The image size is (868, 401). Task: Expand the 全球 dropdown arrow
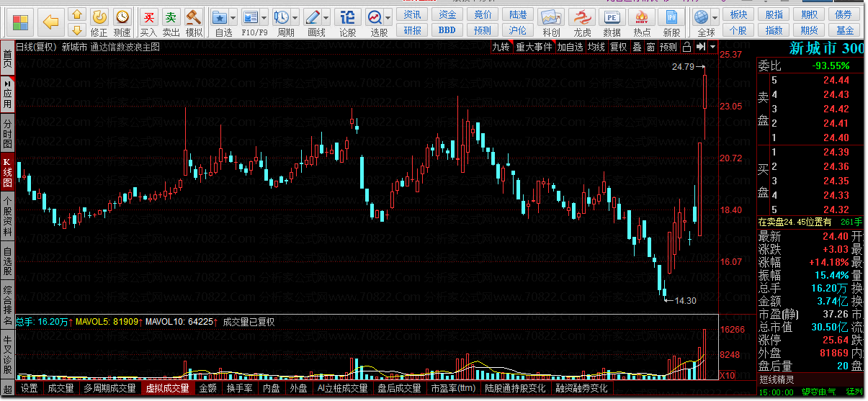715,17
